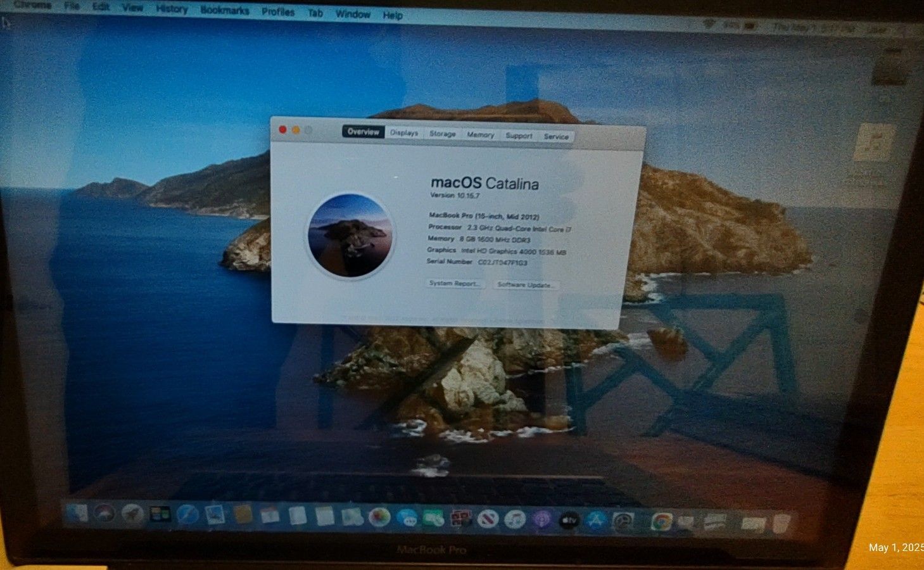Switch to the Service tab

tap(556, 136)
